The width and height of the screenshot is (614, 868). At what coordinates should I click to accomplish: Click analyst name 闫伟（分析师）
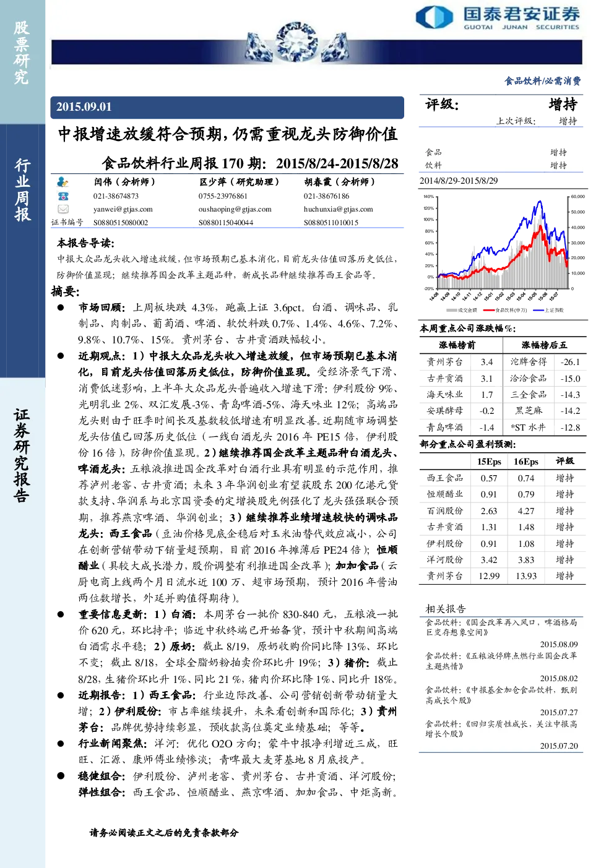click(124, 182)
